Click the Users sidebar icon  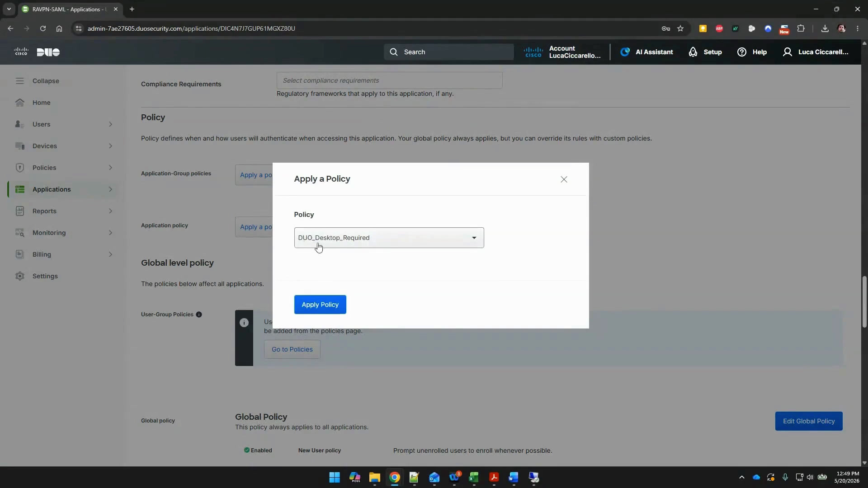19,124
